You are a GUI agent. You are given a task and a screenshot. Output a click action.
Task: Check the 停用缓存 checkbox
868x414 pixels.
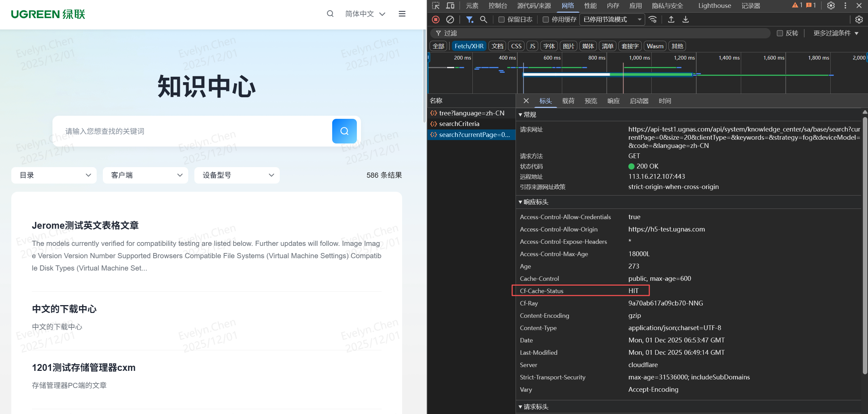pyautogui.click(x=546, y=20)
